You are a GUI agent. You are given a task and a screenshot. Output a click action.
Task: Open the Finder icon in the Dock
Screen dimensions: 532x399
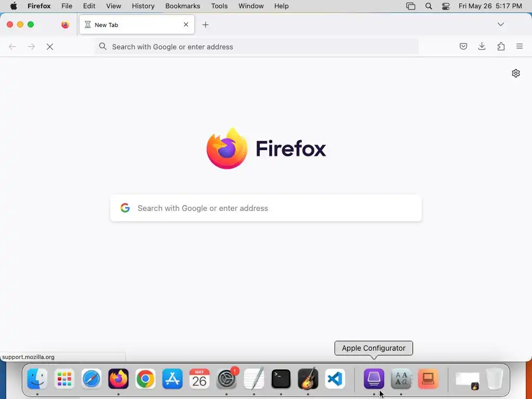[37, 379]
